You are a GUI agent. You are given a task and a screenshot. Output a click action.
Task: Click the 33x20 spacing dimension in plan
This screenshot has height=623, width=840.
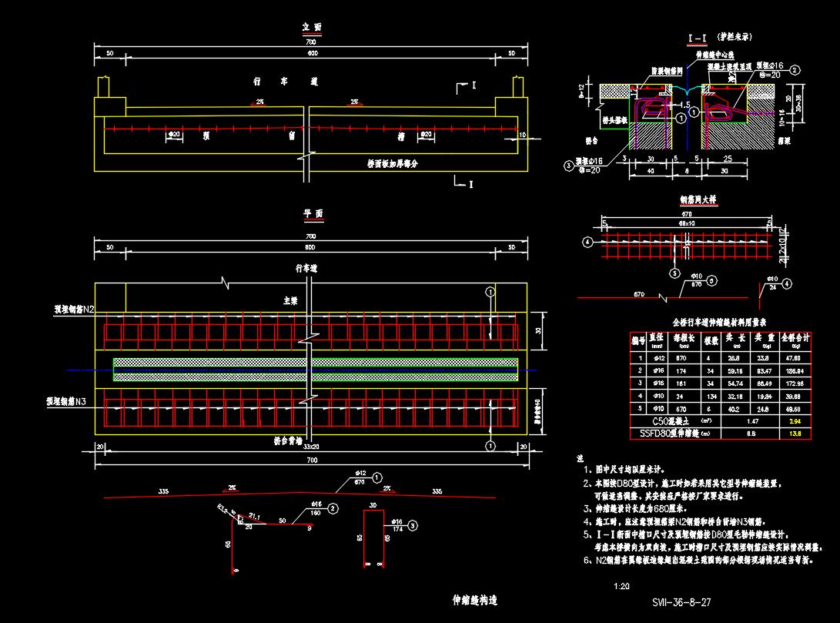coord(311,447)
